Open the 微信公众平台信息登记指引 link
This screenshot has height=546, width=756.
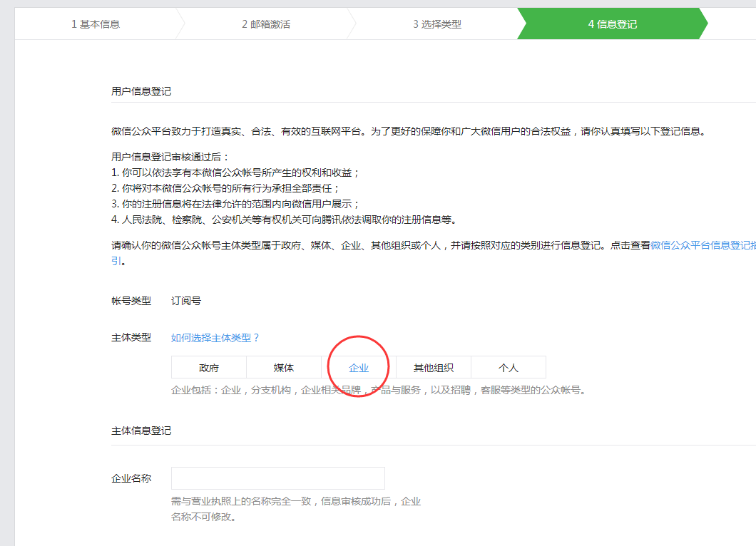[x=702, y=245]
